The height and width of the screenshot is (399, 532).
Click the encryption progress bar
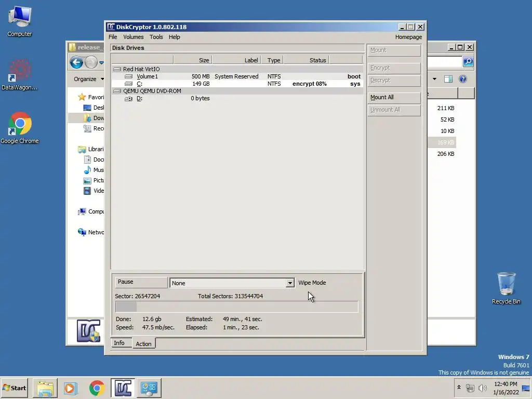point(236,307)
